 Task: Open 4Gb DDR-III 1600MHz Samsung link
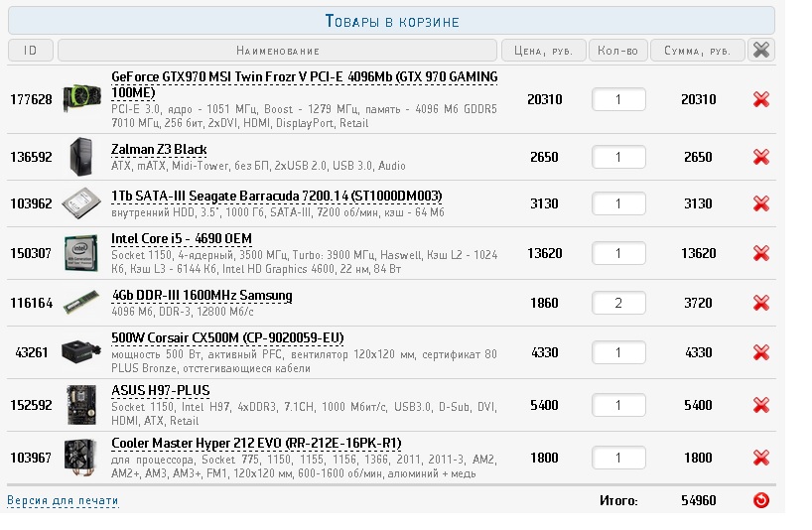click(x=202, y=295)
